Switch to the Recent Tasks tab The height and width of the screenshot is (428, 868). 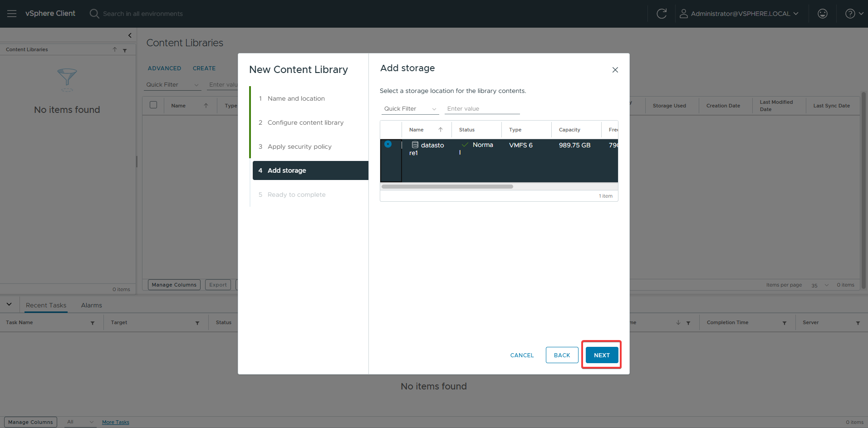point(46,305)
